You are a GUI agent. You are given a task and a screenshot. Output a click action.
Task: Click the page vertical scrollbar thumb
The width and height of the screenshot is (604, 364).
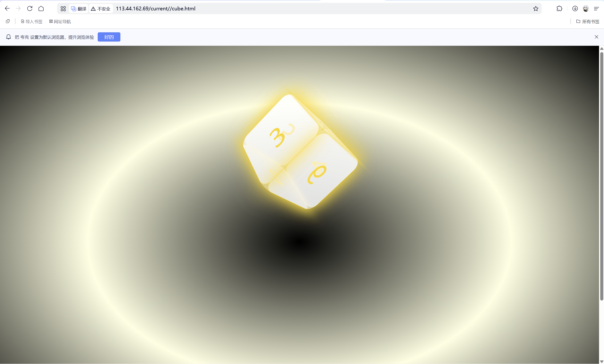[x=602, y=176]
